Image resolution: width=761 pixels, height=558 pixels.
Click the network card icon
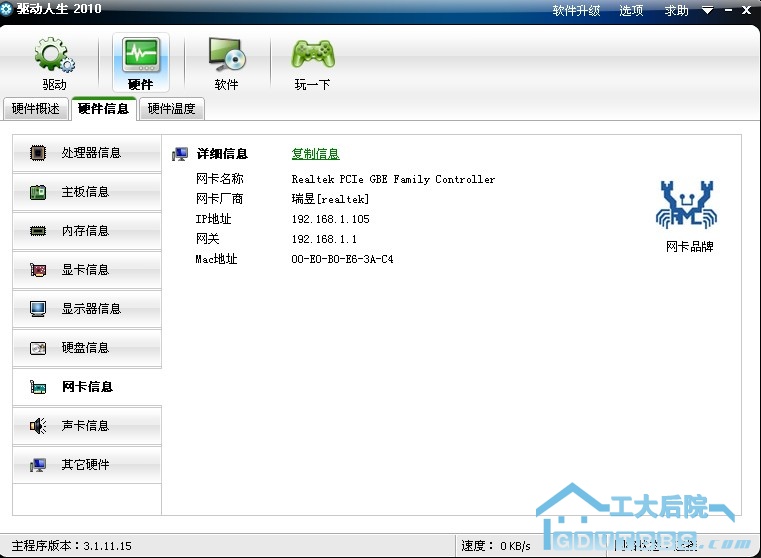tap(38, 387)
